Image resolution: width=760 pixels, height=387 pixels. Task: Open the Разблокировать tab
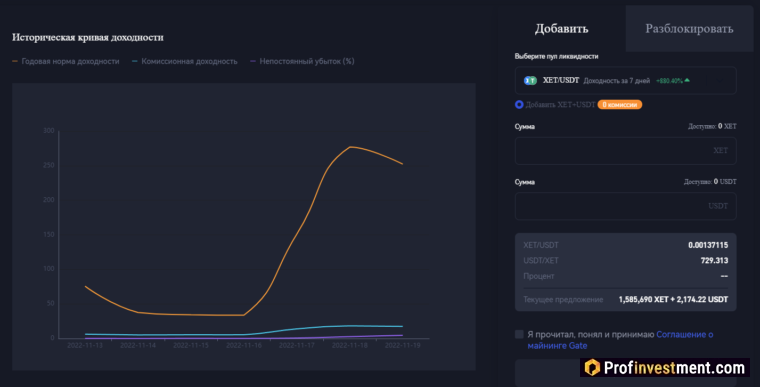tap(689, 29)
